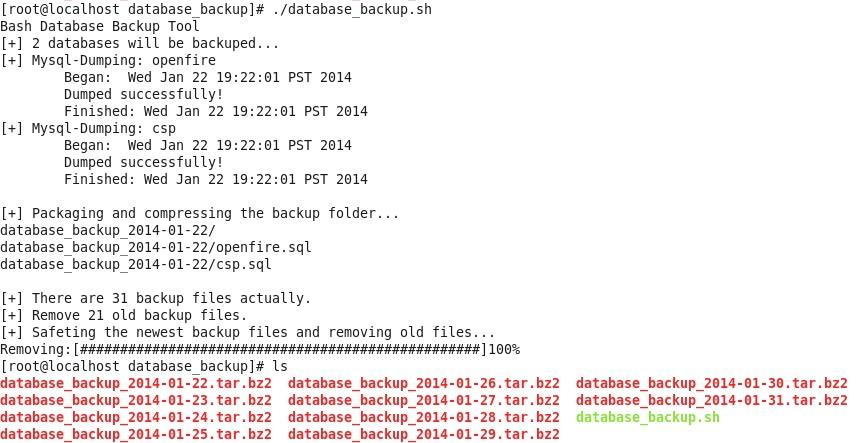Click the database_backup_2014-01-29.tar.bz2 file name
Screen dimensions: 858x443
tap(424, 435)
